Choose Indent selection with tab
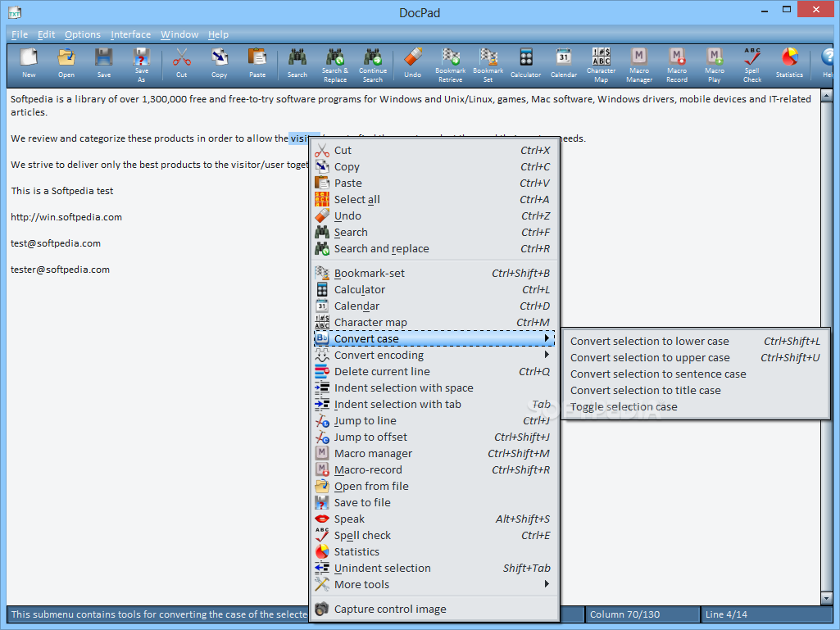Screen dimensions: 840x630 [x=434, y=405]
